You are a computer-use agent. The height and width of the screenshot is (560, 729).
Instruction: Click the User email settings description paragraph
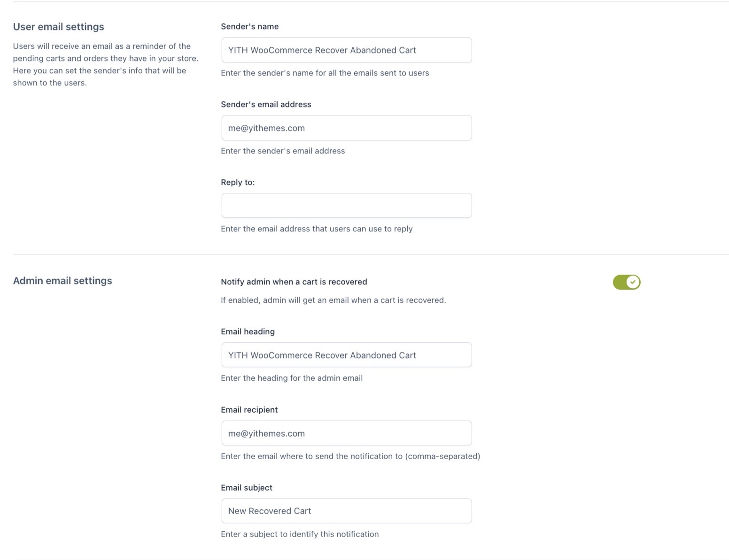click(105, 64)
